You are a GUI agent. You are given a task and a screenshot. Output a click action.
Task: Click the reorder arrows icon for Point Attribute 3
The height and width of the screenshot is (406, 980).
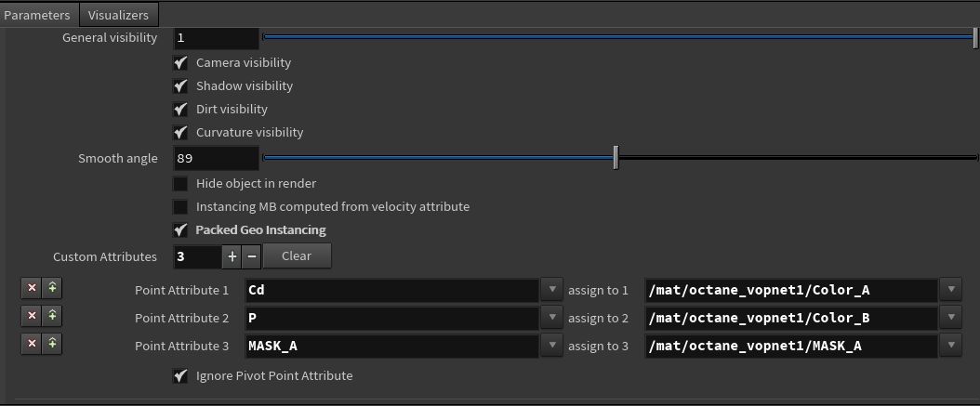(x=53, y=344)
